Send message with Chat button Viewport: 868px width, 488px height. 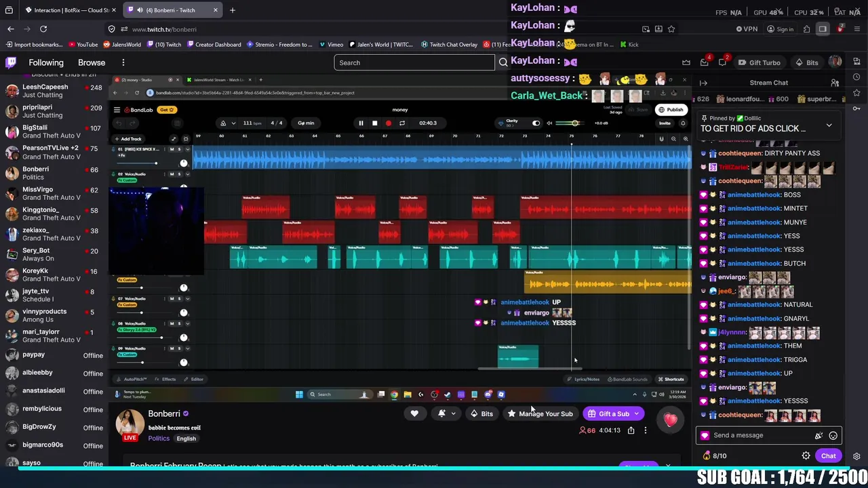click(828, 456)
